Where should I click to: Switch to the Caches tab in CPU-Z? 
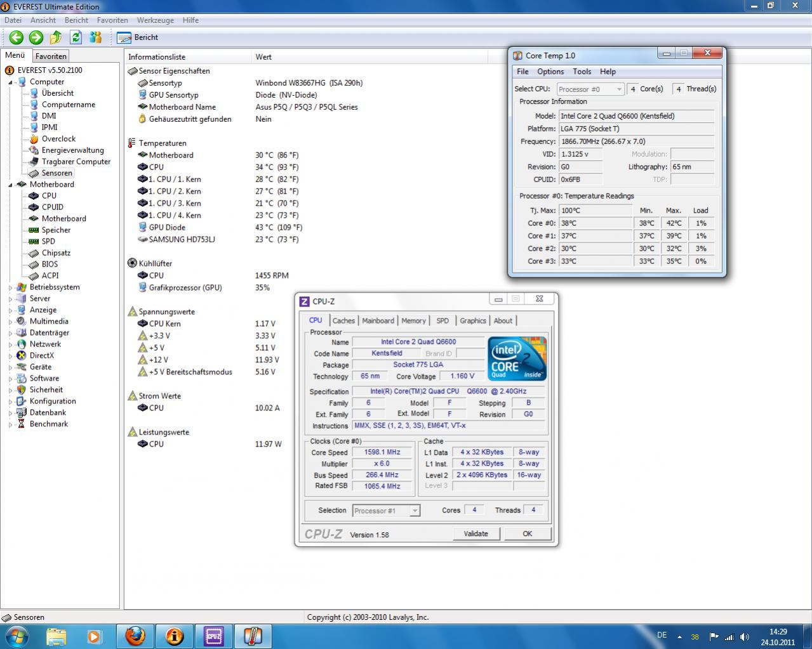[x=343, y=321]
